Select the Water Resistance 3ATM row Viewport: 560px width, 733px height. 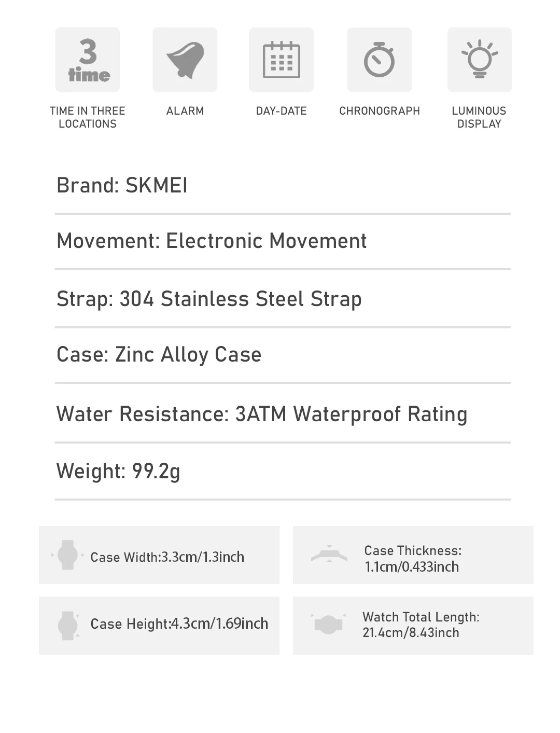point(283,414)
